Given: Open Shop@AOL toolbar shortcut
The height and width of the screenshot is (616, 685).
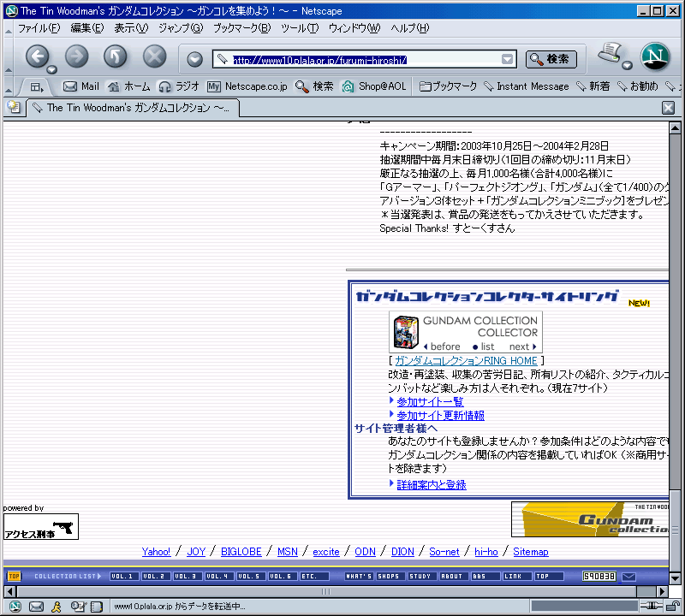Looking at the screenshot, I should pyautogui.click(x=374, y=86).
